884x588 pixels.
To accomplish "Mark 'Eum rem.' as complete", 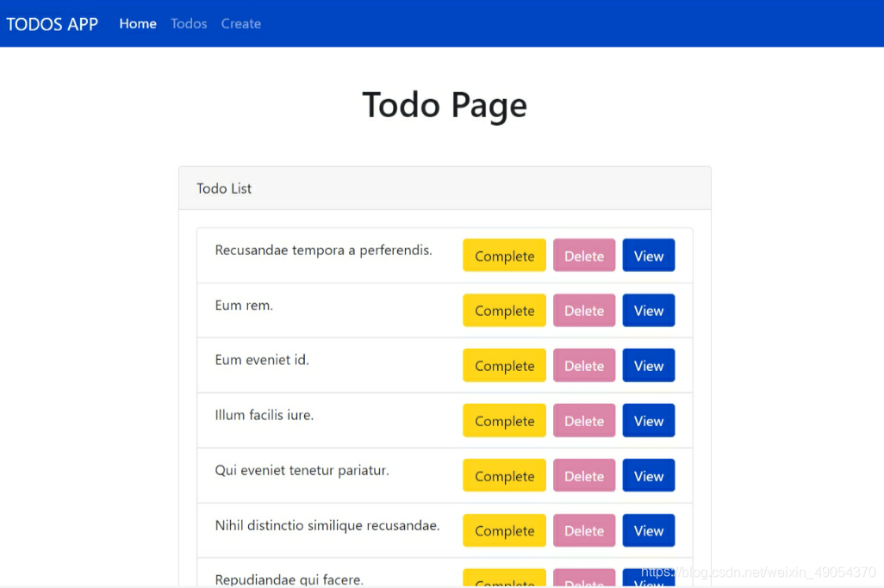I will point(505,310).
